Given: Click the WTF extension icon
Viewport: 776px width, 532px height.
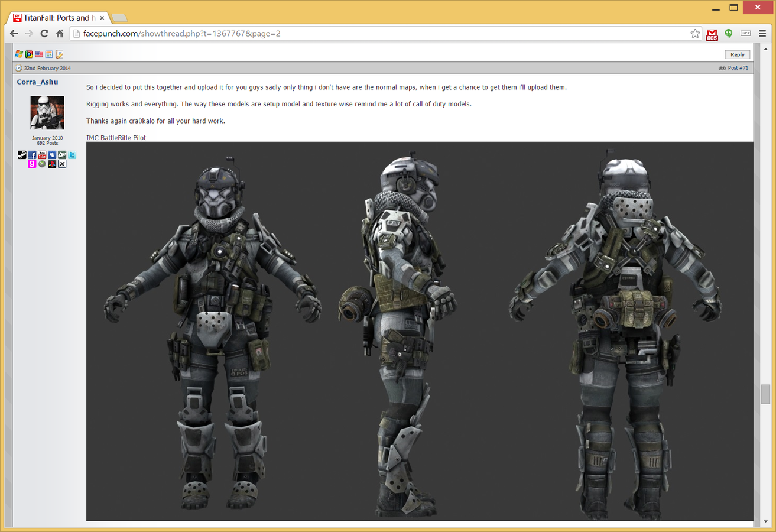Looking at the screenshot, I should tap(745, 34).
